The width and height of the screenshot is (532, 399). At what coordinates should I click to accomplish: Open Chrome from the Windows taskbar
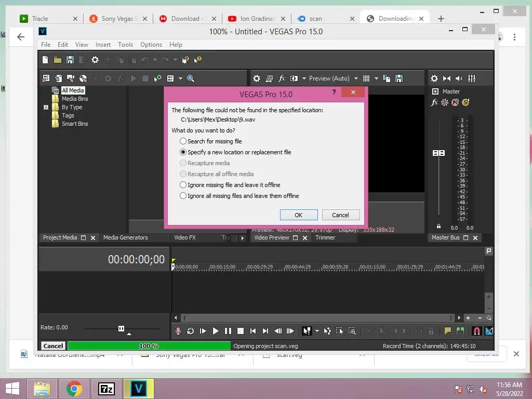(74, 389)
